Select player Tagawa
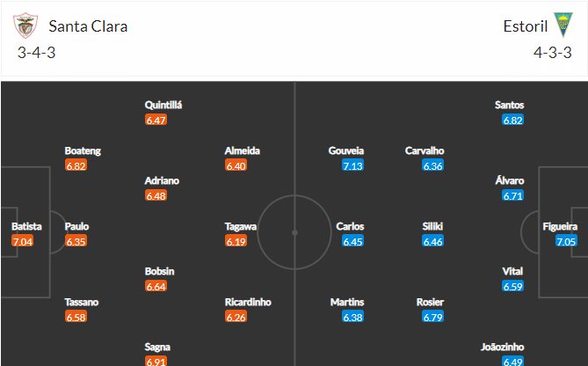588x366 pixels. pos(240,226)
